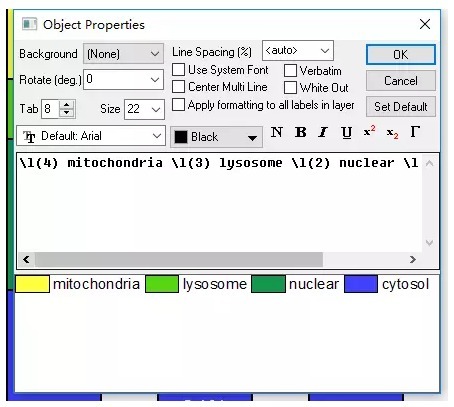The width and height of the screenshot is (454, 407).
Task: Open the Black text color picker
Action: tap(216, 137)
